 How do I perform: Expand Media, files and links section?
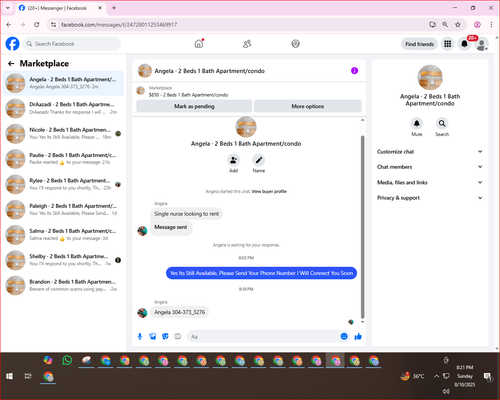(430, 182)
